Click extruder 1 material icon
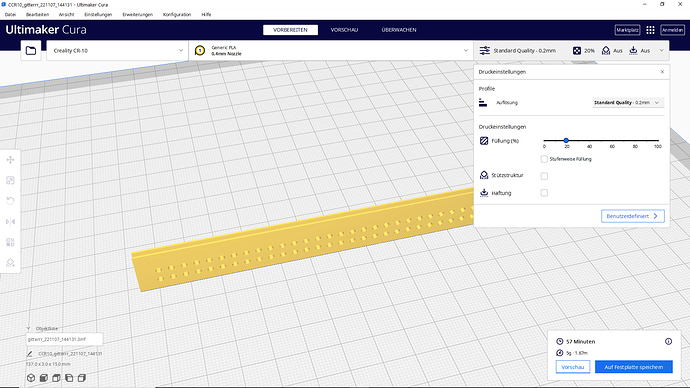690x388 pixels. [200, 51]
